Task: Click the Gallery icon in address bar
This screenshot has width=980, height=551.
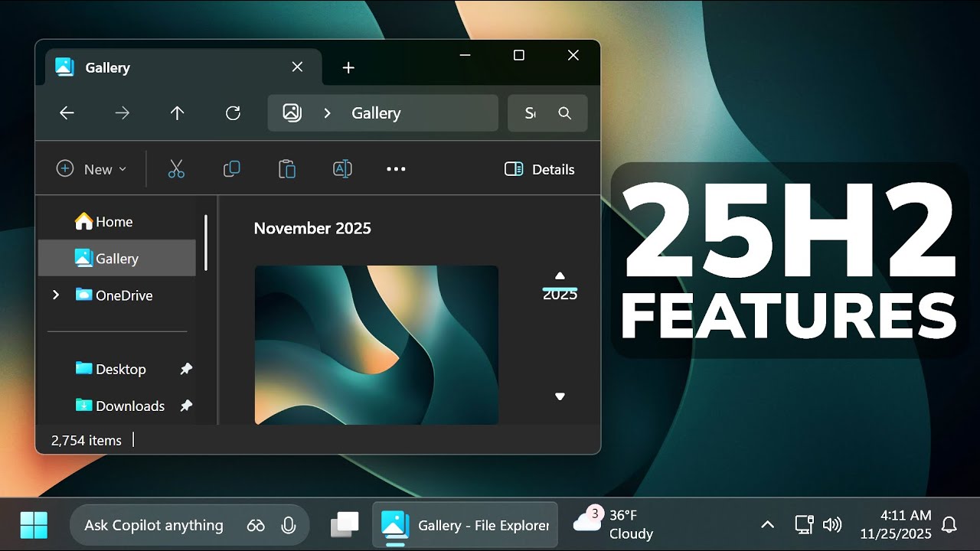Action: pos(292,112)
